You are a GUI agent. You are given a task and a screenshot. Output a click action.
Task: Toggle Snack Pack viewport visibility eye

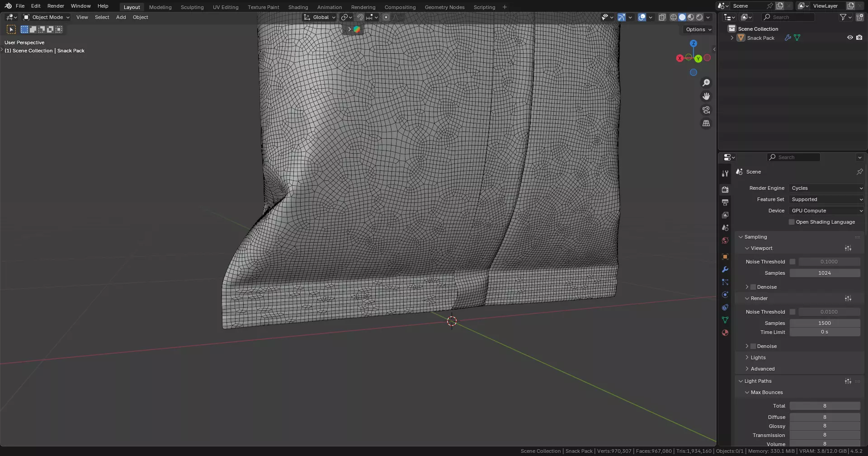[850, 38]
